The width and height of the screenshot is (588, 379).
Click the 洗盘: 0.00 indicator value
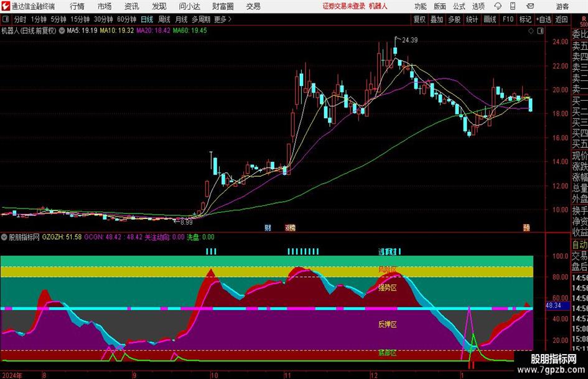[x=200, y=237]
